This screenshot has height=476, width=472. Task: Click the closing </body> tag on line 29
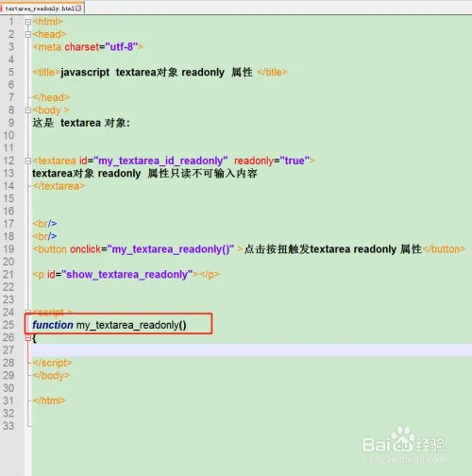tap(51, 376)
